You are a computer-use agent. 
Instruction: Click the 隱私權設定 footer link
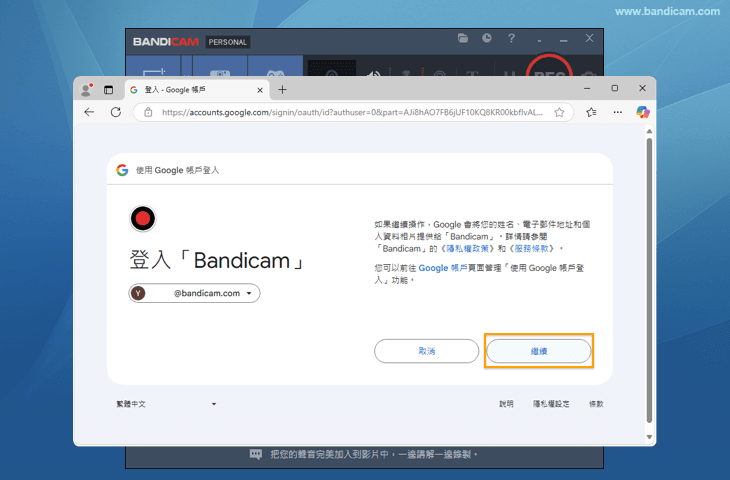pyautogui.click(x=551, y=404)
